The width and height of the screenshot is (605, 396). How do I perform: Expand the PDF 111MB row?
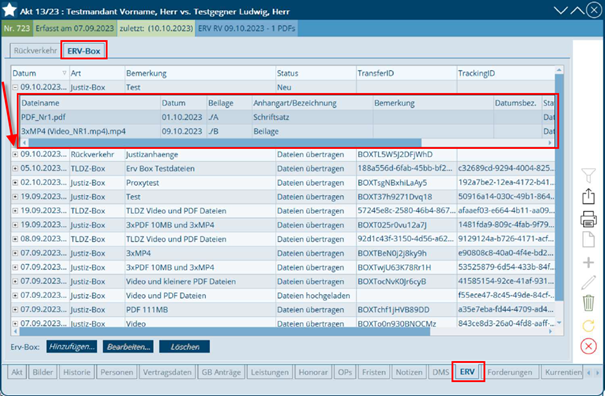[15, 310]
